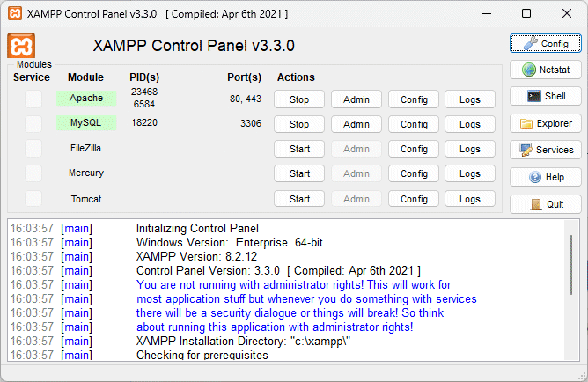Toggle the Apache service checkbox
This screenshot has height=382, width=588.
pos(33,99)
